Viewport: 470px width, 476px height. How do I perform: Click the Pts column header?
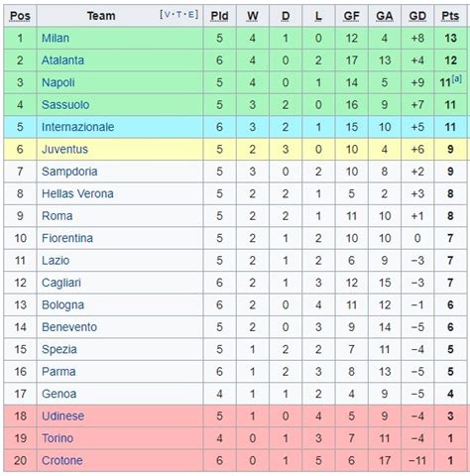(450, 16)
